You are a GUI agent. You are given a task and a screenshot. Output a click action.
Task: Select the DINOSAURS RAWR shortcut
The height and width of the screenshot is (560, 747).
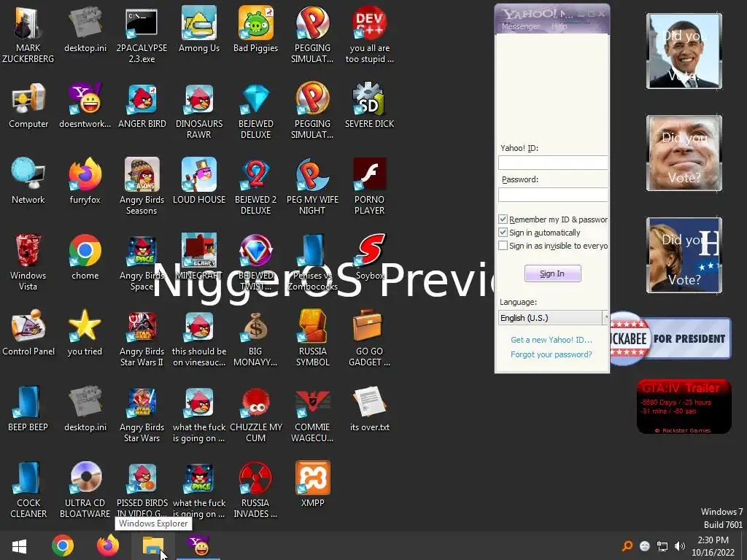pos(198,111)
